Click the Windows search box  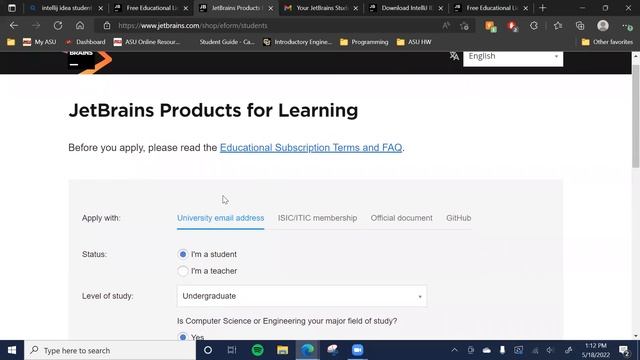(x=110, y=350)
